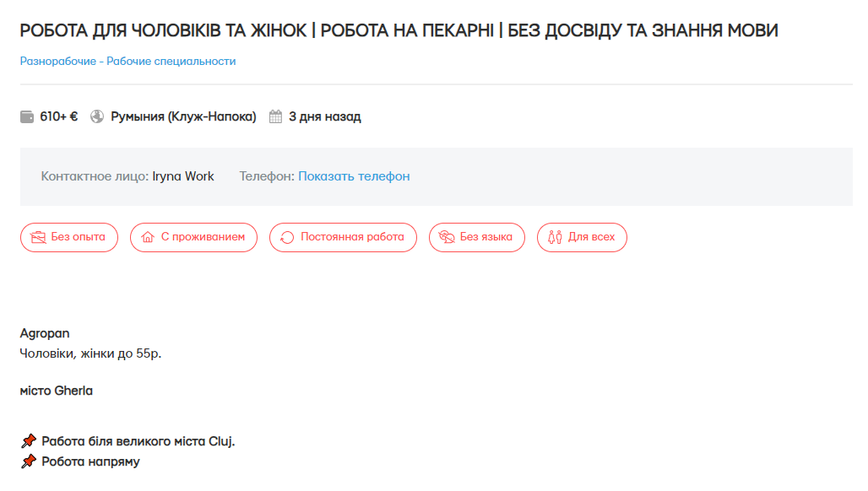This screenshot has width=868, height=491.
Task: Select the Румыния (Клуж-Напока) location text
Action: pyautogui.click(x=183, y=117)
